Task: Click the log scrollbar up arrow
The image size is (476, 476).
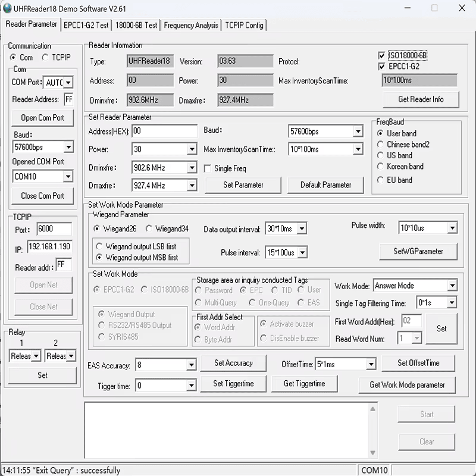Action: click(373, 409)
